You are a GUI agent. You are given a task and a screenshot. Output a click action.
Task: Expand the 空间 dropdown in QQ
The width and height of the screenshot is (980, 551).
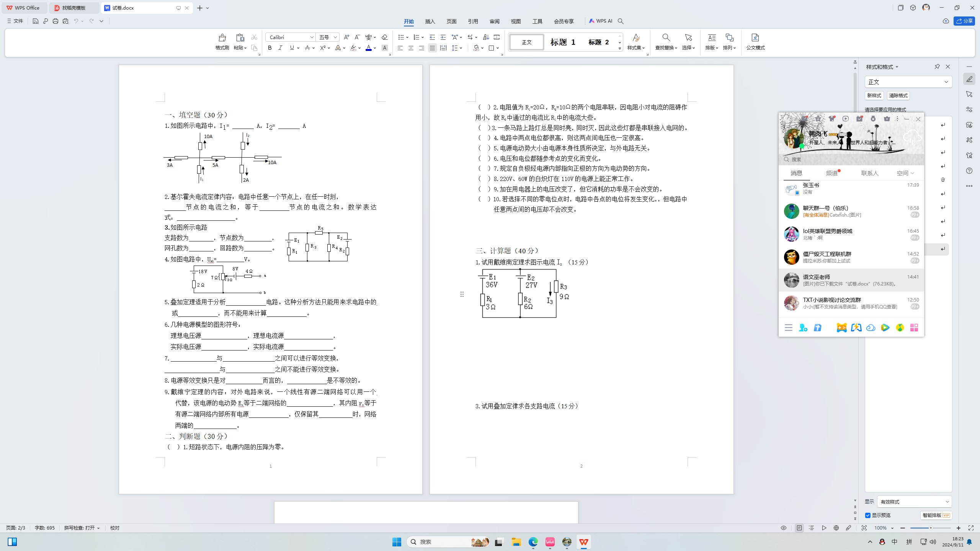tap(913, 173)
